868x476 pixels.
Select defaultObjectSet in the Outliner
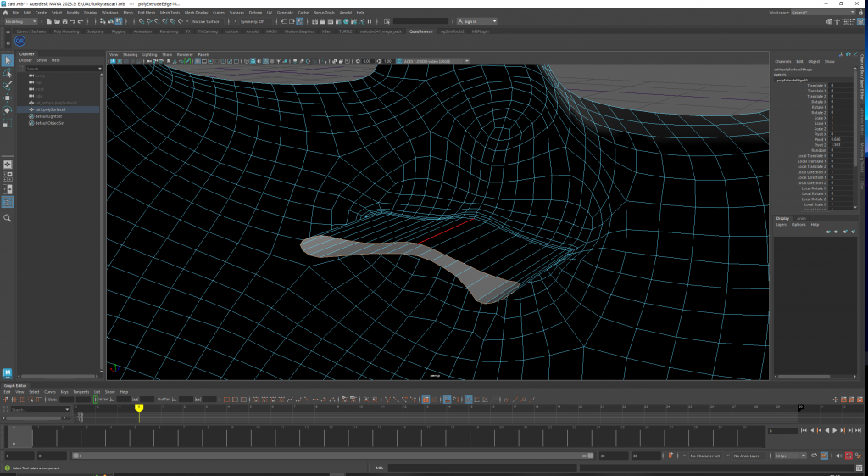pos(49,123)
